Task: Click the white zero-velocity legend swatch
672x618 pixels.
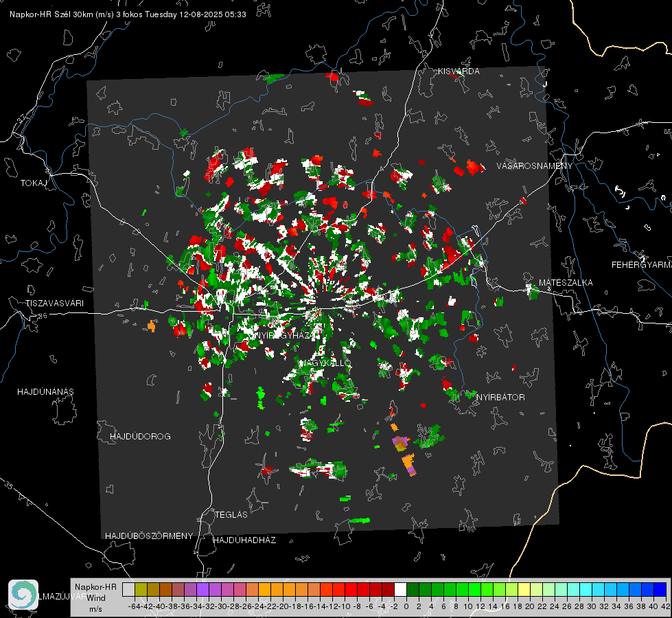Action: (400, 589)
